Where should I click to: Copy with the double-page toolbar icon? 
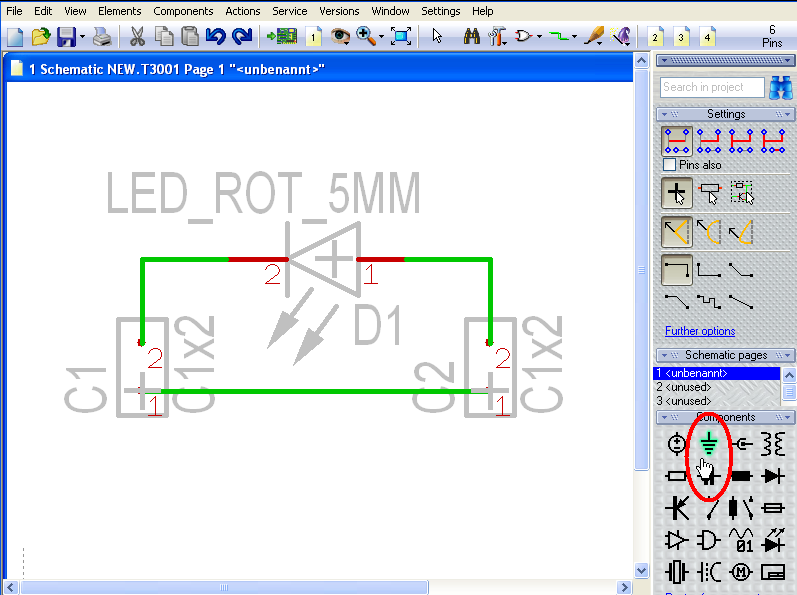164,37
